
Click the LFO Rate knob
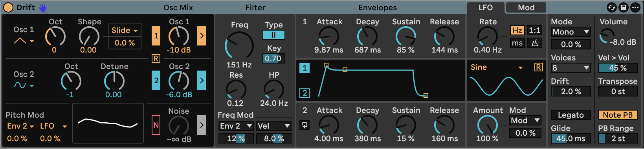(x=487, y=37)
